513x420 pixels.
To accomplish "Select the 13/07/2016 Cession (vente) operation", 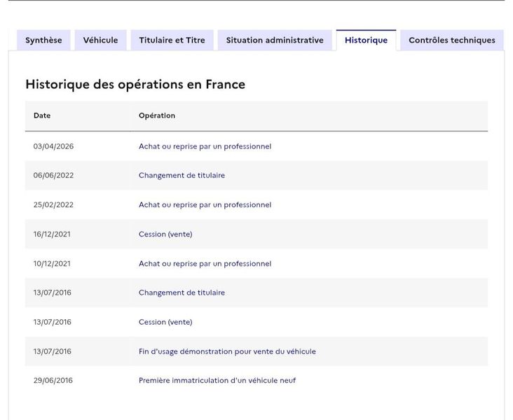I will coord(165,322).
